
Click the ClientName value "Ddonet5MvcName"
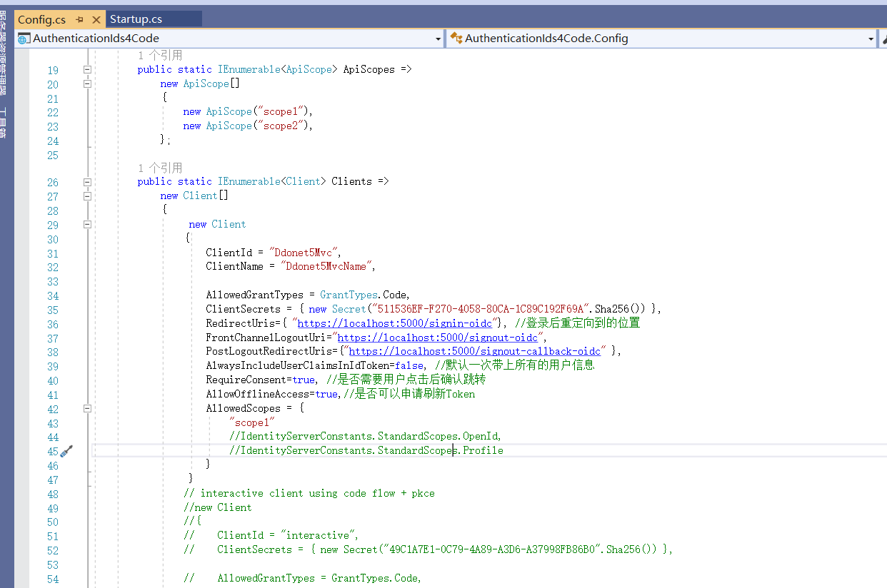tap(326, 267)
